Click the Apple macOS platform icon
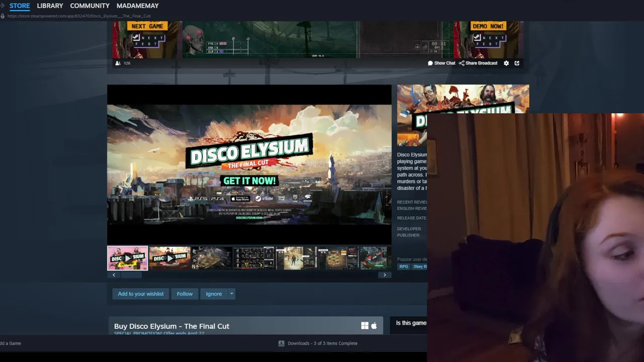644x362 pixels. click(374, 326)
